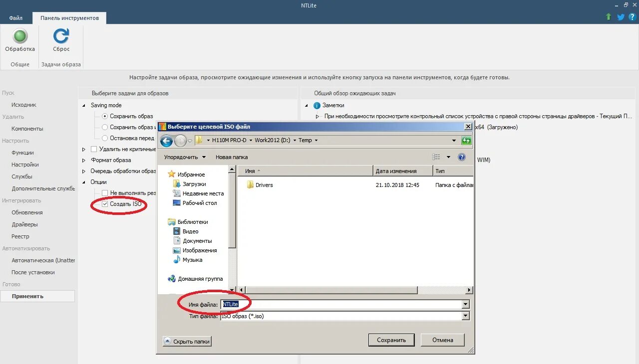Select the Сохранить образ radio button

tap(105, 116)
